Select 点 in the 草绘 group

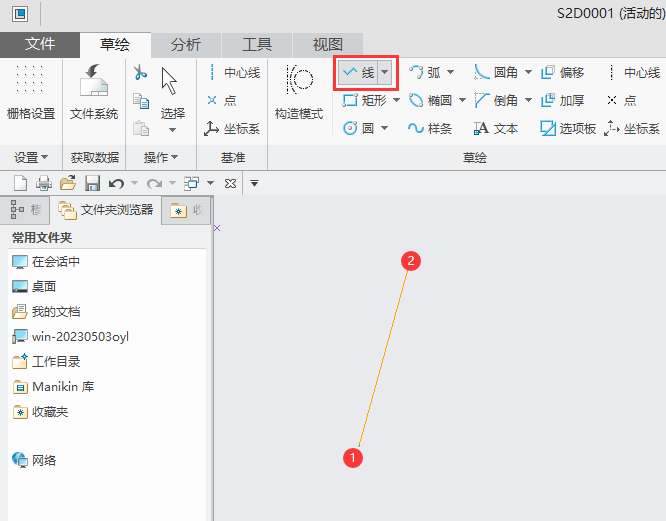622,101
